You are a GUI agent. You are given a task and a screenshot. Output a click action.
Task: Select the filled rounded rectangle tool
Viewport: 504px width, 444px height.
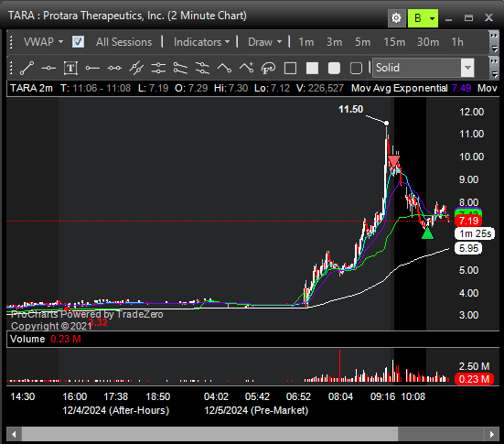point(334,69)
